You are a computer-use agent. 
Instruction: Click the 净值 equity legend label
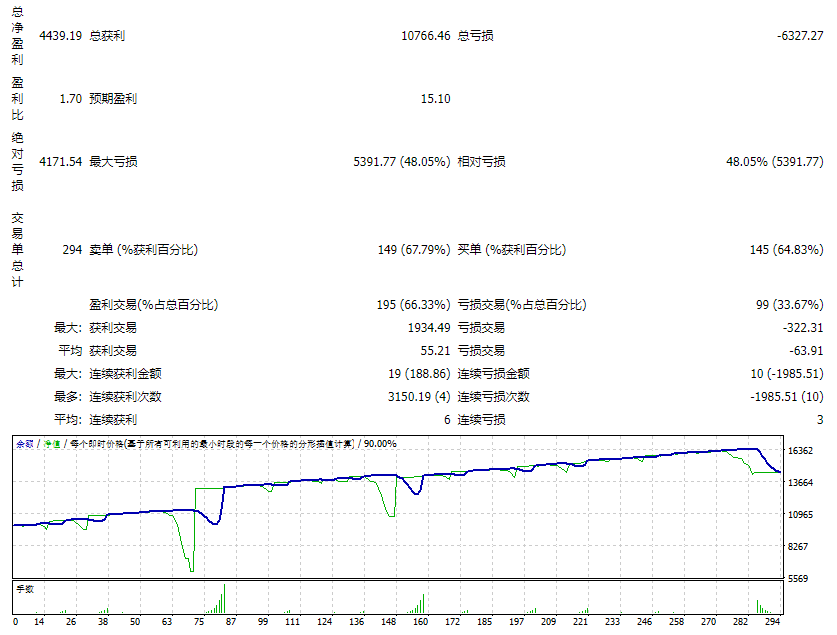(x=51, y=443)
